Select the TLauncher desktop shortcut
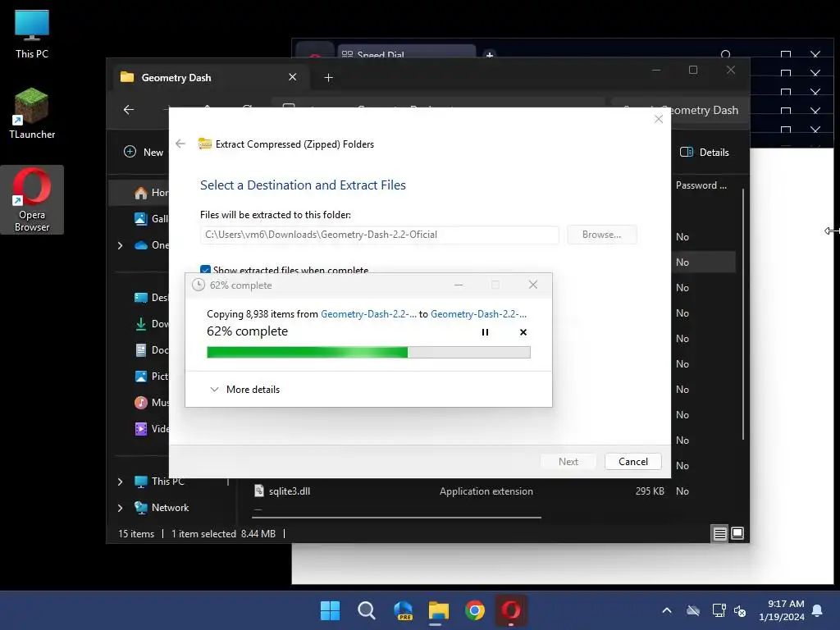The image size is (840, 630). [32, 113]
